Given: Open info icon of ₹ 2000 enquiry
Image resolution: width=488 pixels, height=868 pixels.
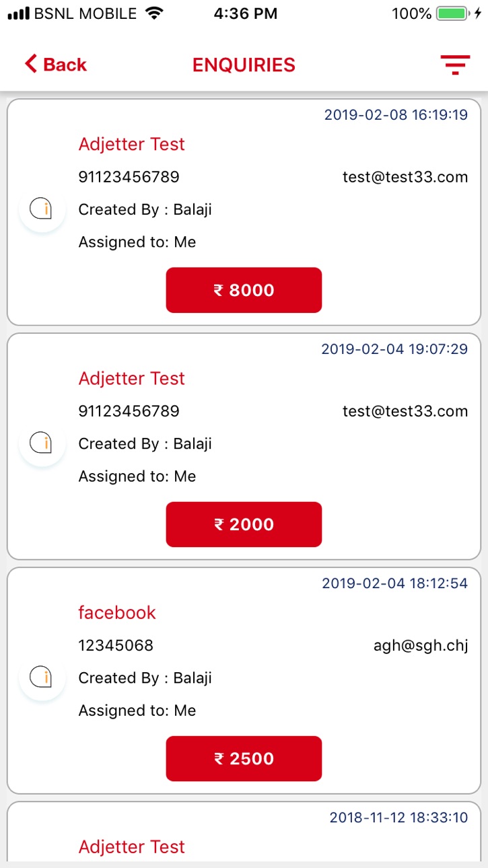Looking at the screenshot, I should [42, 443].
